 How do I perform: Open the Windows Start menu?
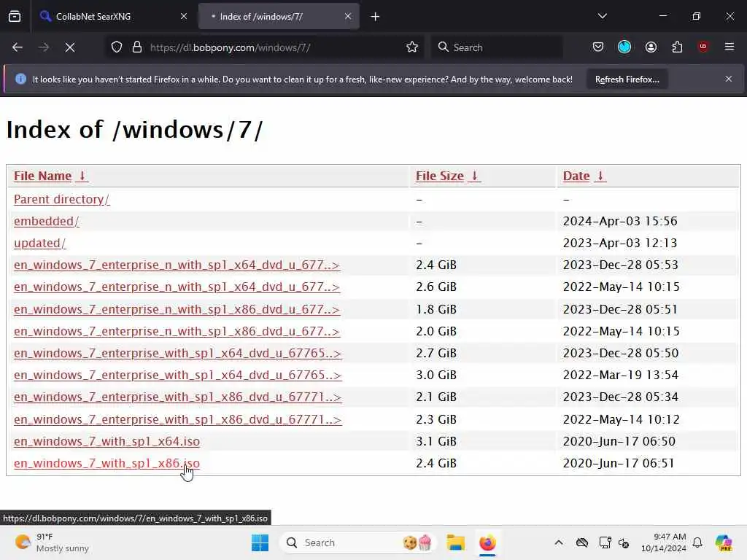[x=260, y=542]
